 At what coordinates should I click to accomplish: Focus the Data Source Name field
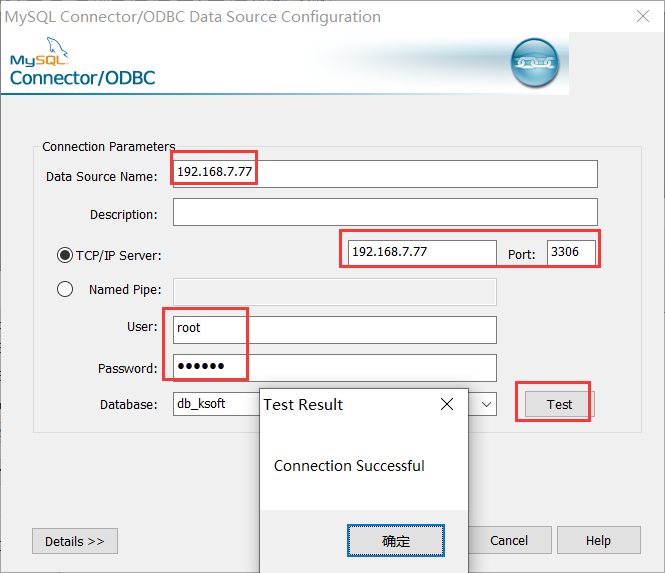385,174
